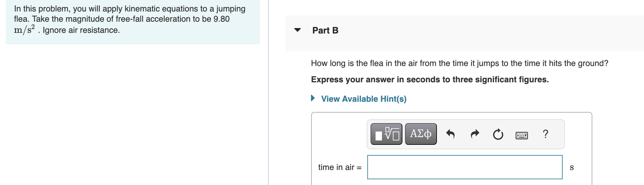Reset the answer entry field

(x=498, y=134)
